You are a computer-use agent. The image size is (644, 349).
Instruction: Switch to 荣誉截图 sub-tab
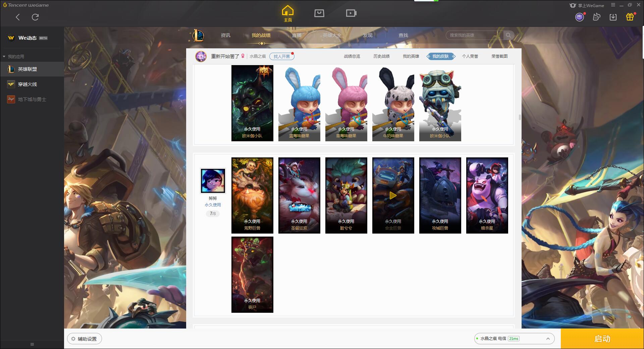pyautogui.click(x=499, y=56)
